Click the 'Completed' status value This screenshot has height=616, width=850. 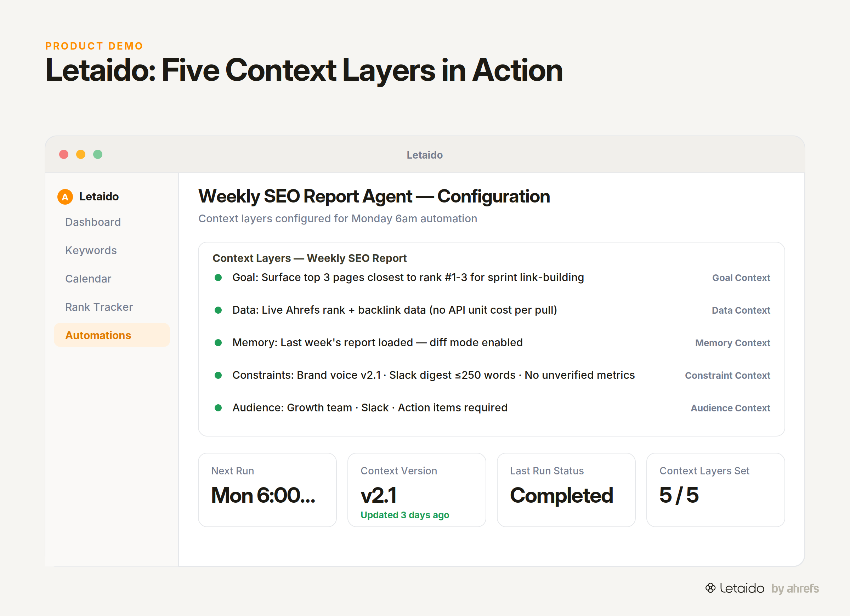(561, 495)
